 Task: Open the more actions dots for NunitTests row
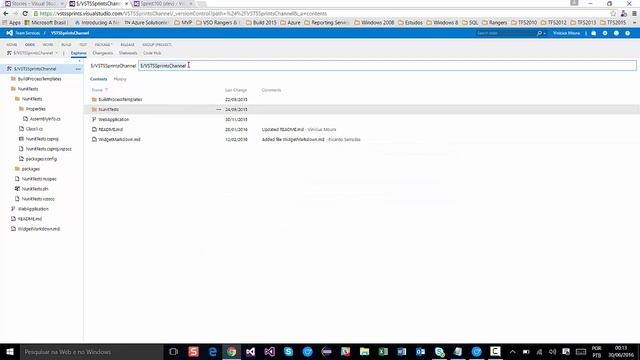coord(219,109)
